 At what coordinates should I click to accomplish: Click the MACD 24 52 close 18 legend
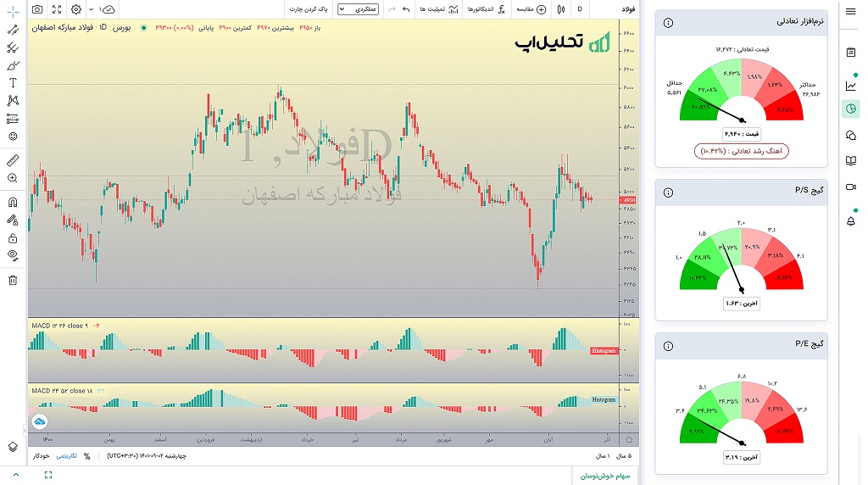pyautogui.click(x=62, y=391)
